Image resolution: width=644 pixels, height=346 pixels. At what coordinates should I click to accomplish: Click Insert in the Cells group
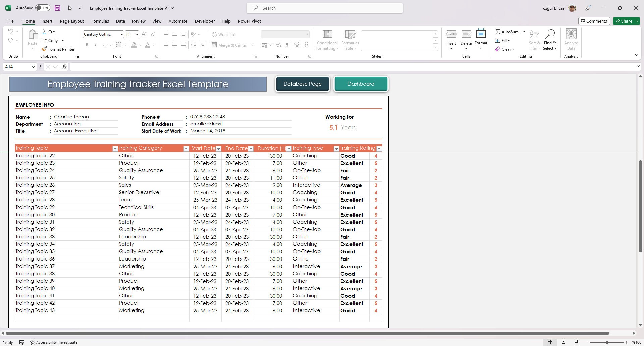pyautogui.click(x=451, y=39)
